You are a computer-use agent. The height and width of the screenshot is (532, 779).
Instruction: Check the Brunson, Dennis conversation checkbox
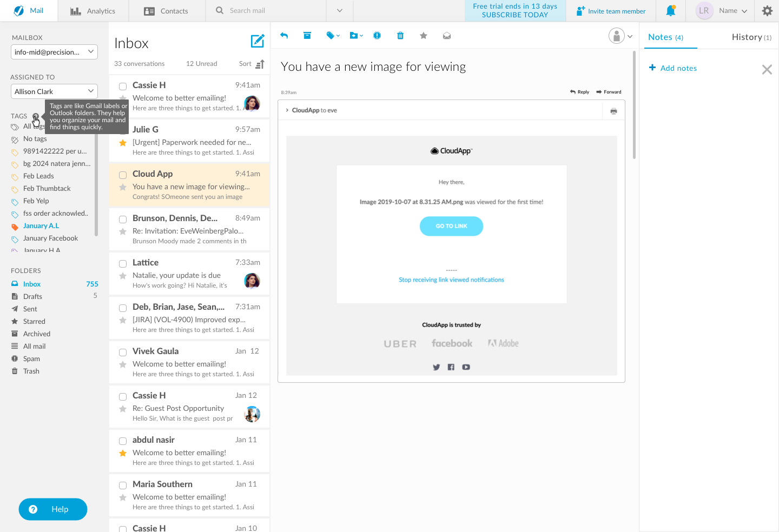pyautogui.click(x=123, y=220)
